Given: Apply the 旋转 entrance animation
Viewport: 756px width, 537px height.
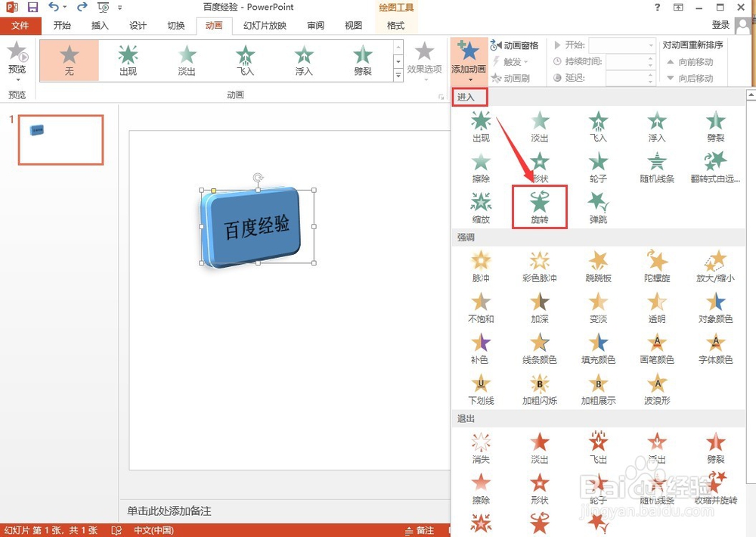Looking at the screenshot, I should pyautogui.click(x=540, y=207).
